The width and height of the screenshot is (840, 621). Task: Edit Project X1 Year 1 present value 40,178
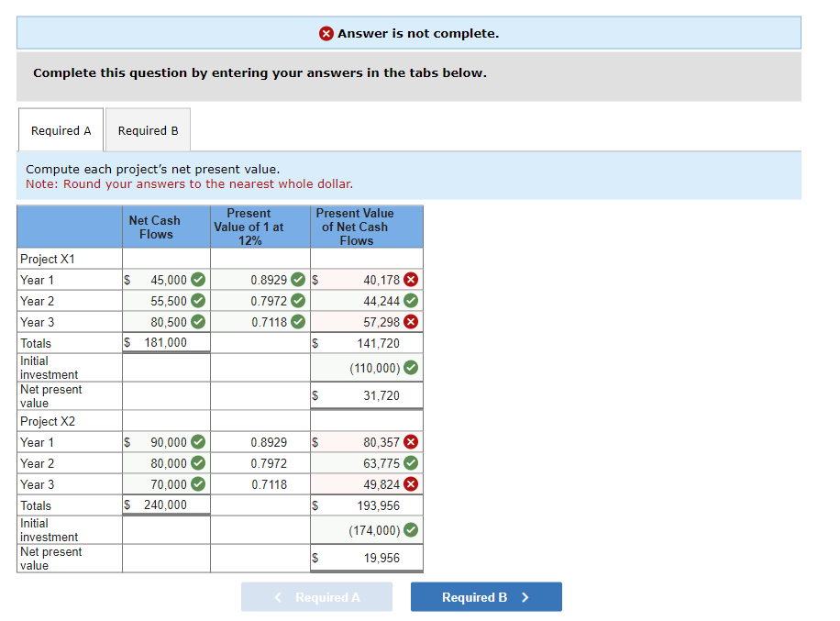pyautogui.click(x=367, y=280)
